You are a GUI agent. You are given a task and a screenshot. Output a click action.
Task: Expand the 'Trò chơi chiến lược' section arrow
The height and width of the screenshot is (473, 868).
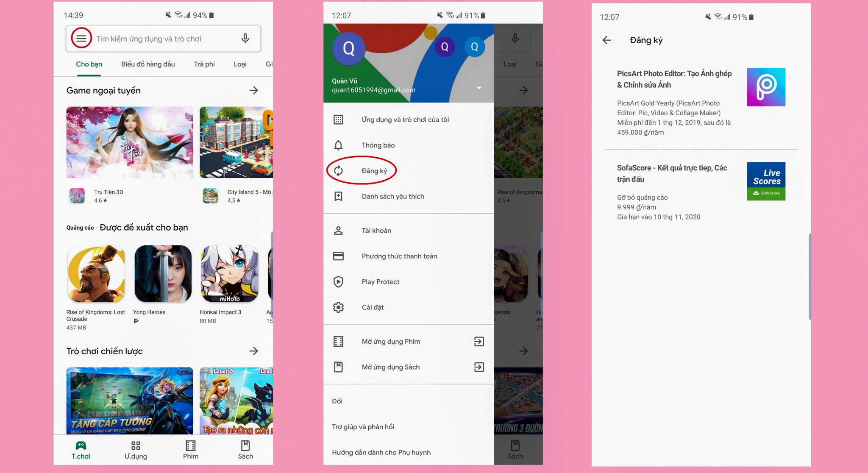pos(253,351)
